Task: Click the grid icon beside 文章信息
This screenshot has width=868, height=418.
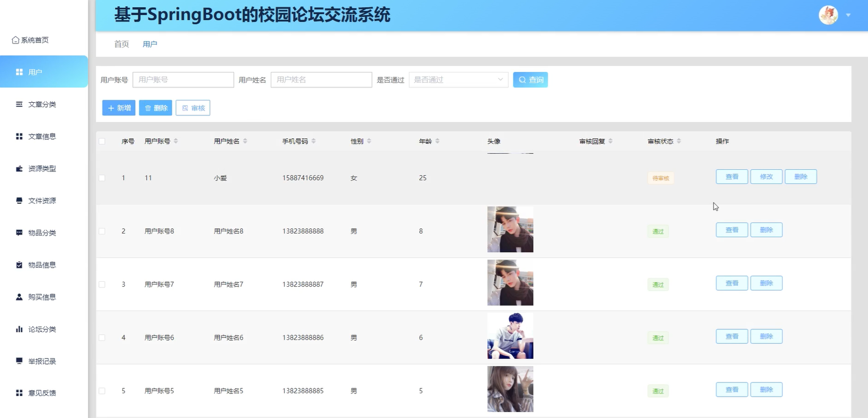Action: point(19,136)
